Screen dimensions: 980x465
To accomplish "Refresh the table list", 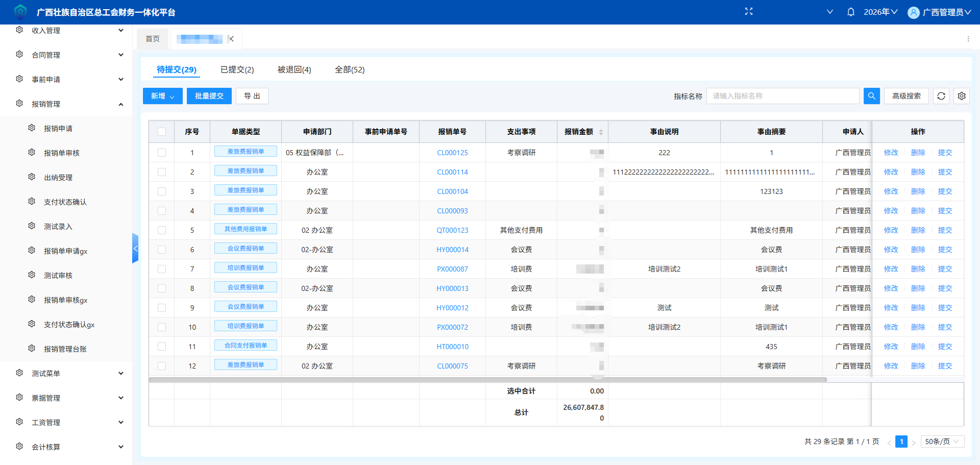I will point(941,96).
